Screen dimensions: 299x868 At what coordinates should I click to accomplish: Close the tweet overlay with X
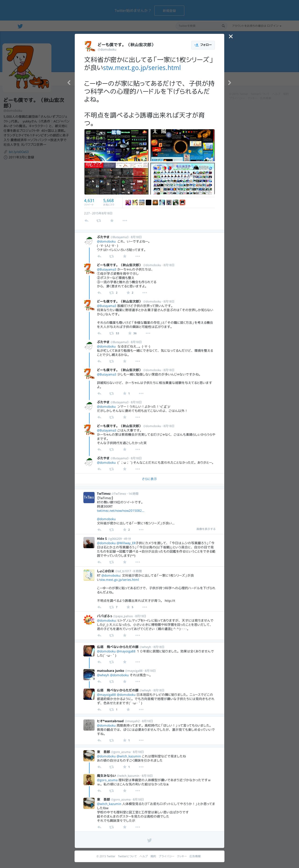pyautogui.click(x=231, y=36)
